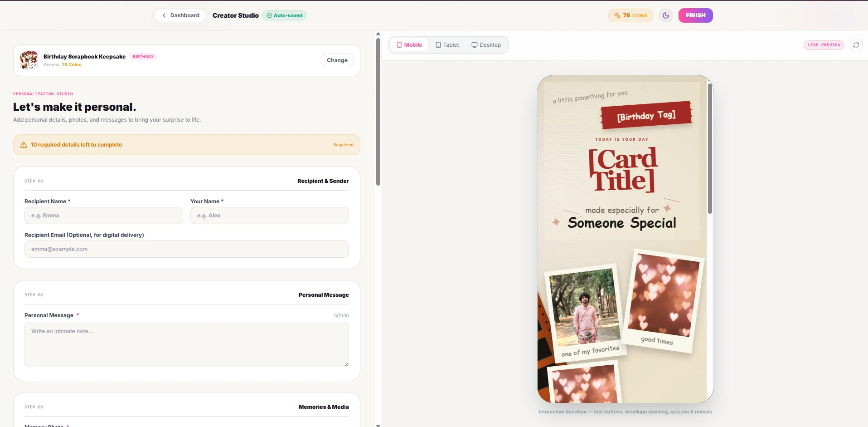Click the Personal Message text area
This screenshot has height=427, width=868.
click(187, 344)
